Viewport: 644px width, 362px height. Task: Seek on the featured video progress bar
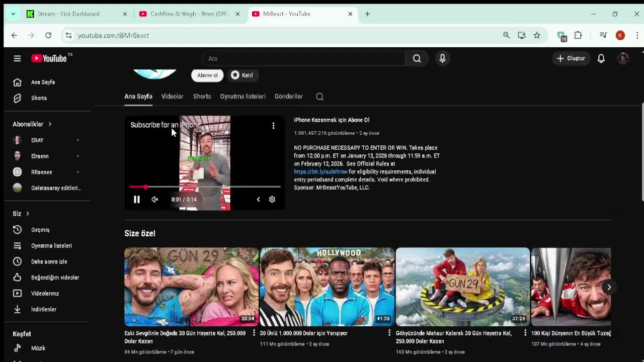(205, 187)
